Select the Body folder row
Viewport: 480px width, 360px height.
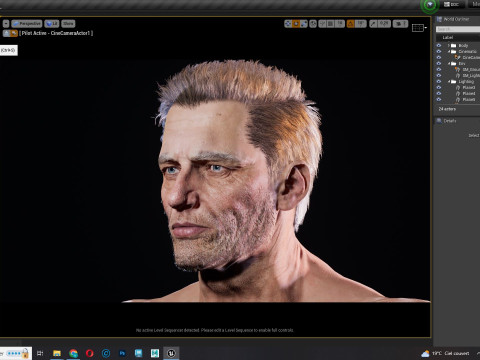coord(458,46)
